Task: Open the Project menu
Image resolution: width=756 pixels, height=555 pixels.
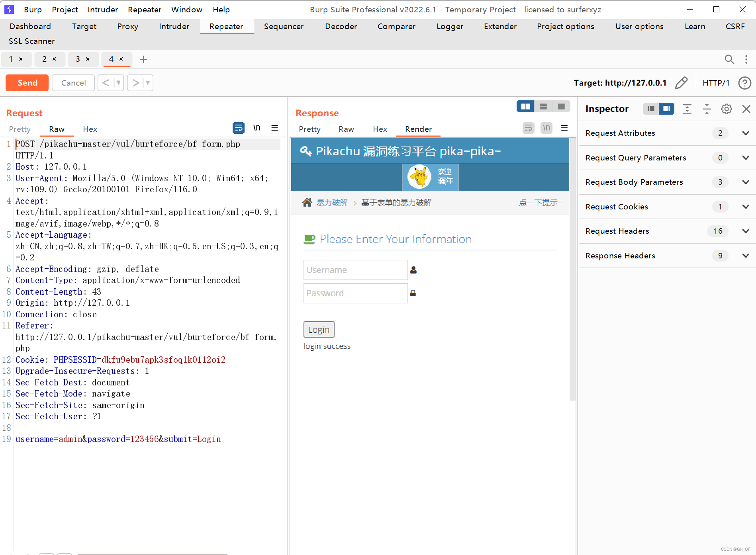Action: [x=65, y=10]
